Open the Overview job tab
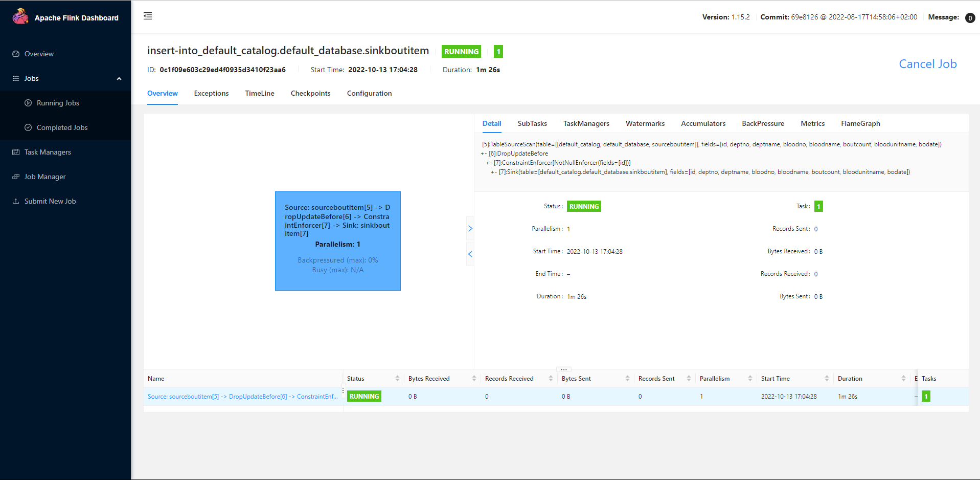This screenshot has height=480, width=980. click(163, 93)
